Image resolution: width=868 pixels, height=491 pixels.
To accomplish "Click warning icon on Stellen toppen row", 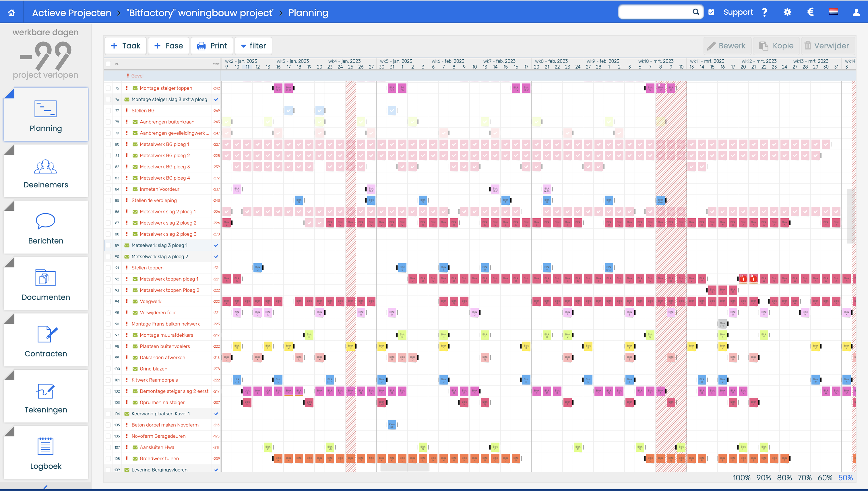I will click(127, 268).
